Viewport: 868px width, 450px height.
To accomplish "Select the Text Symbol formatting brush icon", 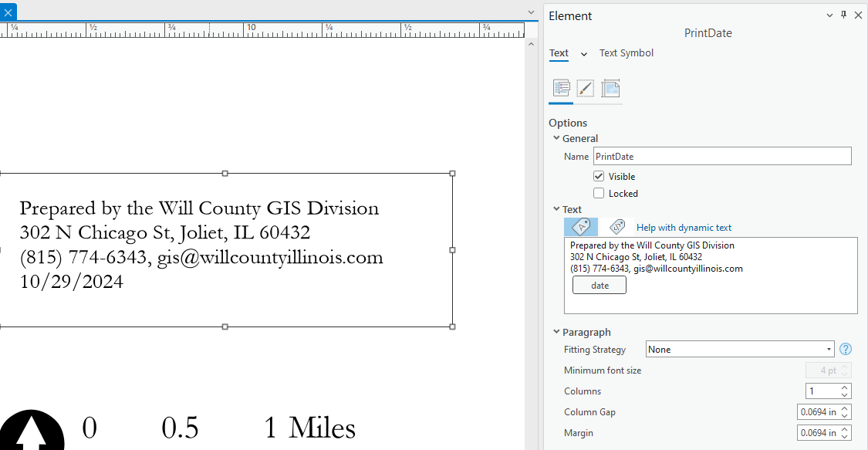I will pyautogui.click(x=585, y=88).
